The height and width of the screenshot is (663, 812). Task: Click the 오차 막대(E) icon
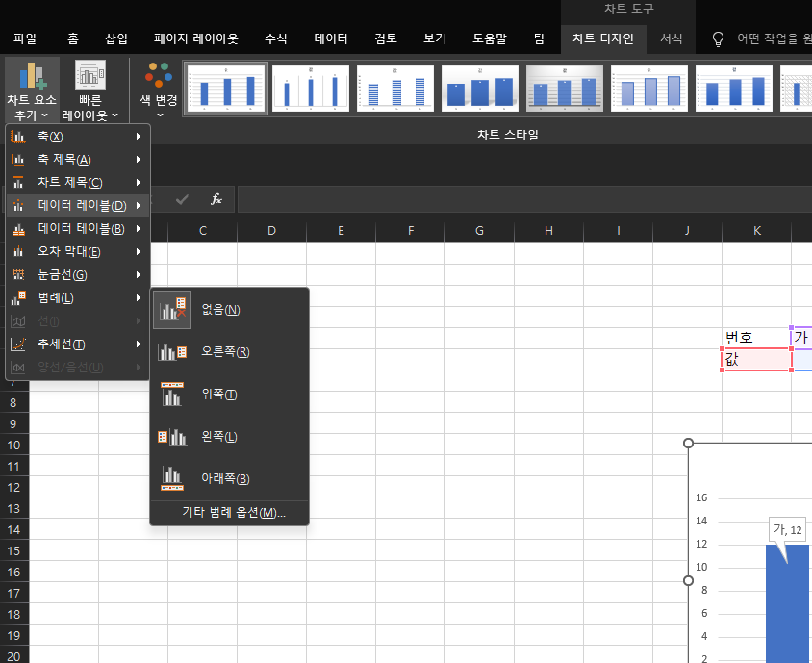[x=18, y=252]
